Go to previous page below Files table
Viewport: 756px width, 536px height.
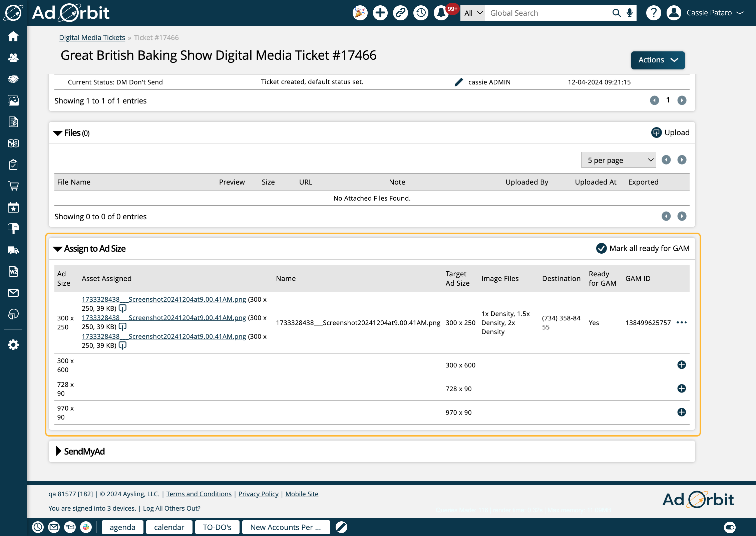point(666,216)
